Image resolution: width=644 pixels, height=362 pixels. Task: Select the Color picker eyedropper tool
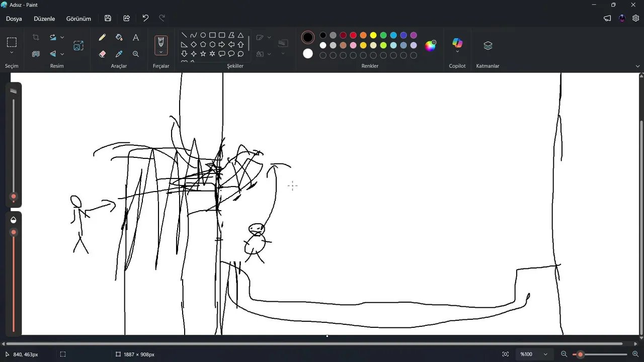pyautogui.click(x=119, y=54)
